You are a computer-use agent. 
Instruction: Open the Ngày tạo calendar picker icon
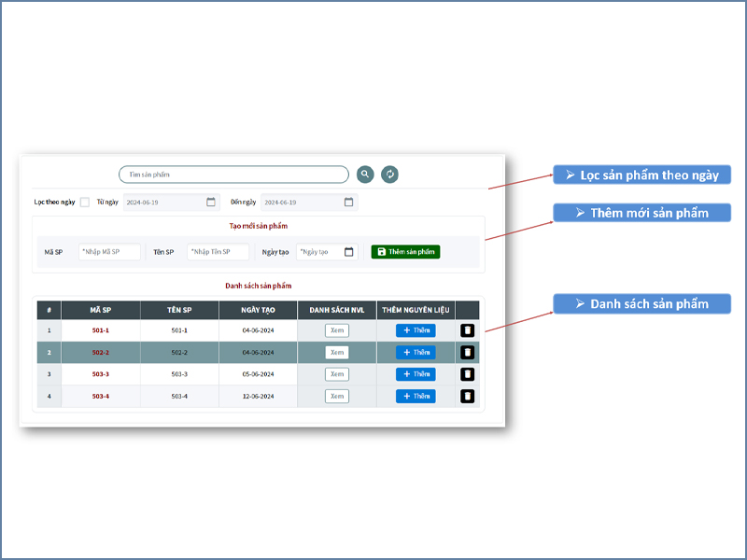point(348,251)
